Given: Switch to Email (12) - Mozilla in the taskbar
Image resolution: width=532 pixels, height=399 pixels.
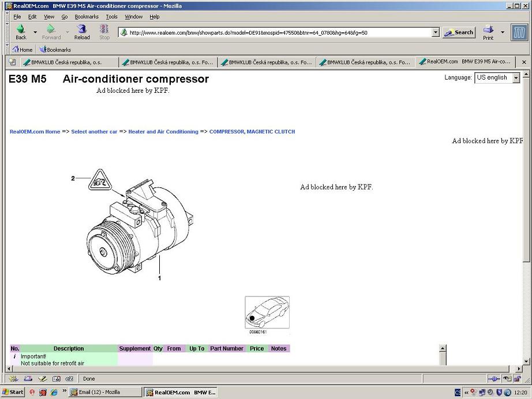Looking at the screenshot, I should click(x=105, y=392).
